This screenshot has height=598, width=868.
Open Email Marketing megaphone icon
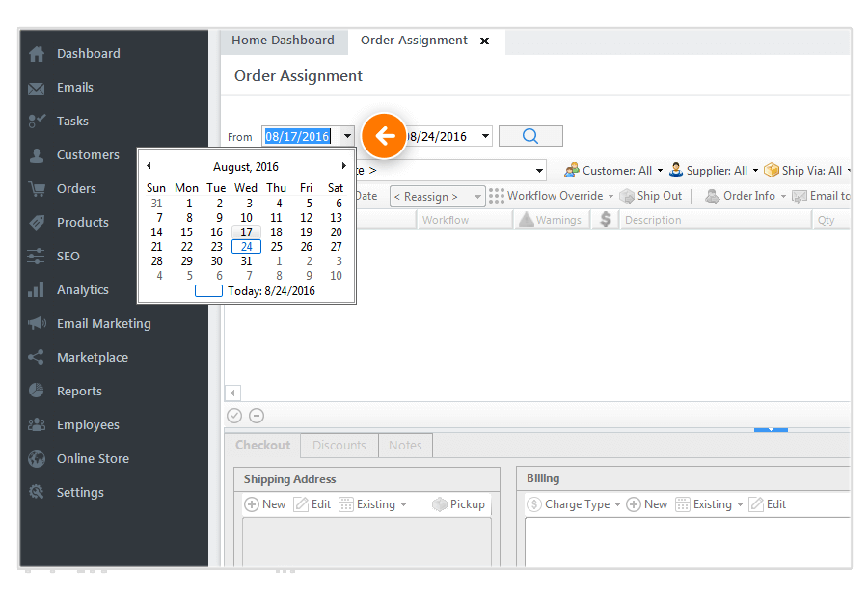[x=37, y=323]
